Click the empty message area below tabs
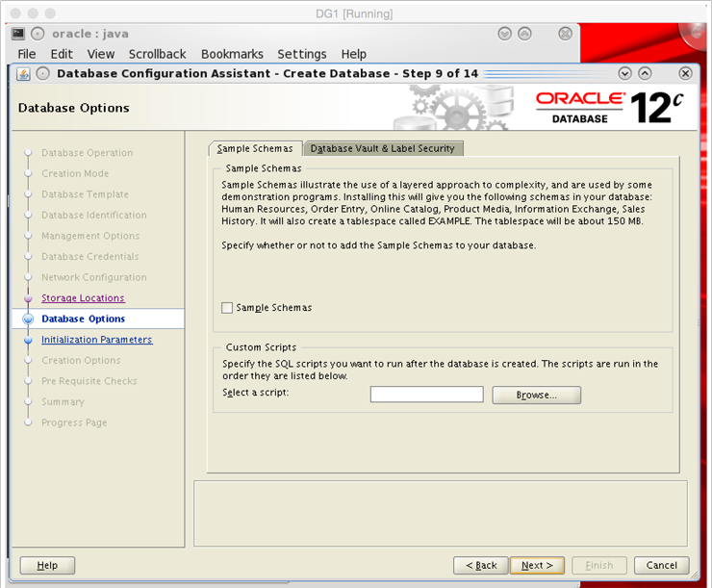Image resolution: width=712 pixels, height=588 pixels. (441, 514)
